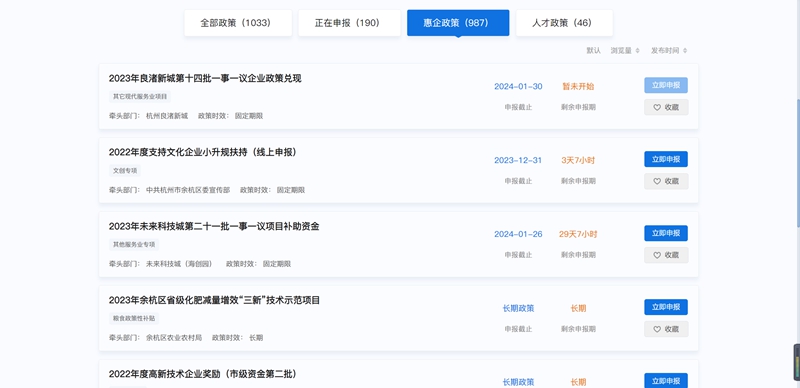The image size is (800, 388).
Task: Click the 29天7小时 remaining time
Action: 578,234
